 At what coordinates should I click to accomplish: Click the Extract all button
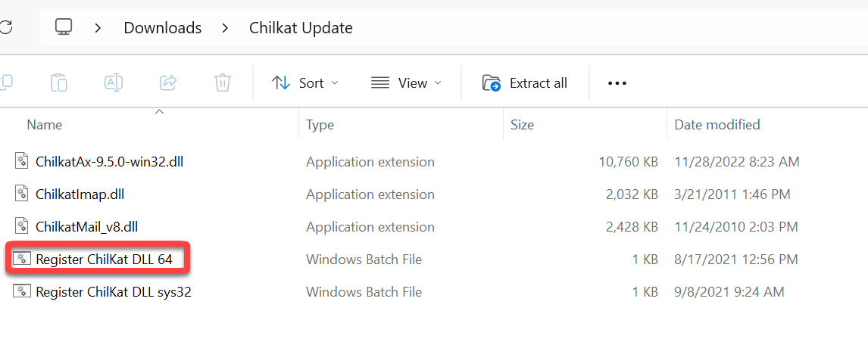(525, 83)
